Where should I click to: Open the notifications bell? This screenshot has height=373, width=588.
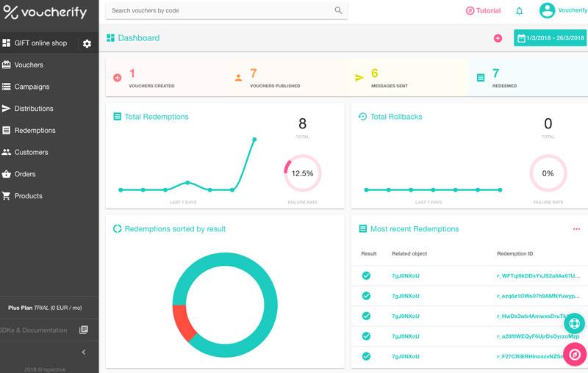[520, 11]
